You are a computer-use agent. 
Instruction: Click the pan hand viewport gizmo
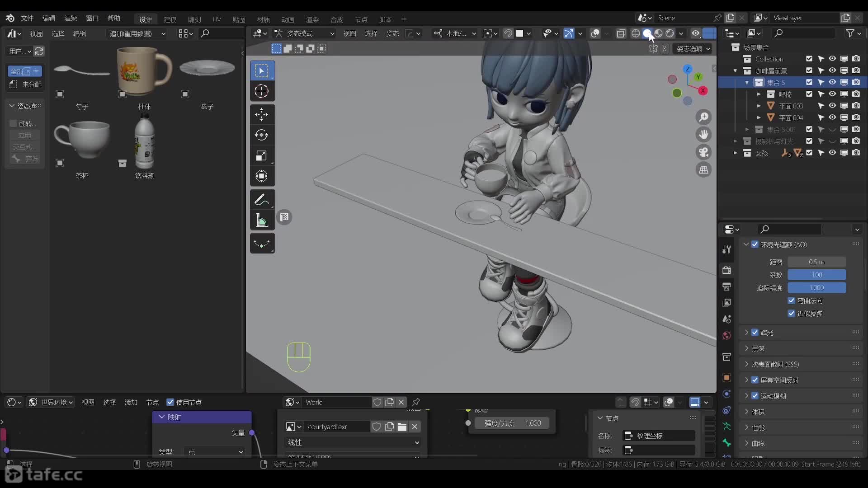coord(704,135)
